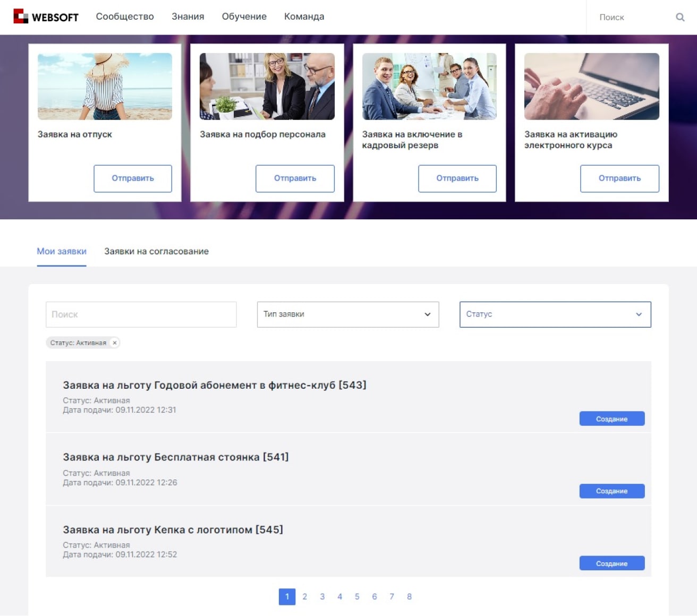697x616 pixels.
Task: Click the 'Заявка на отпуск' card title
Action: pos(75,134)
